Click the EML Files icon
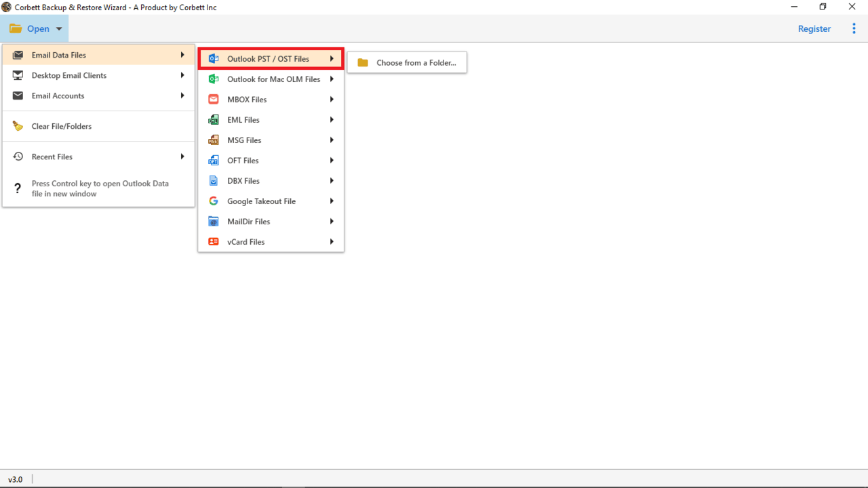This screenshot has height=488, width=868. (x=214, y=120)
